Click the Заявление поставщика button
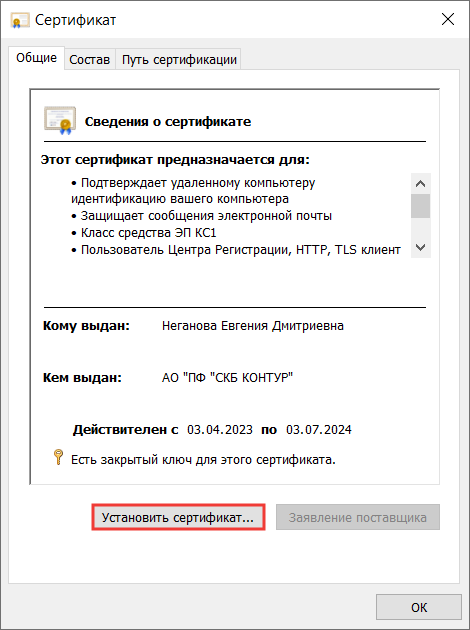 pyautogui.click(x=358, y=518)
